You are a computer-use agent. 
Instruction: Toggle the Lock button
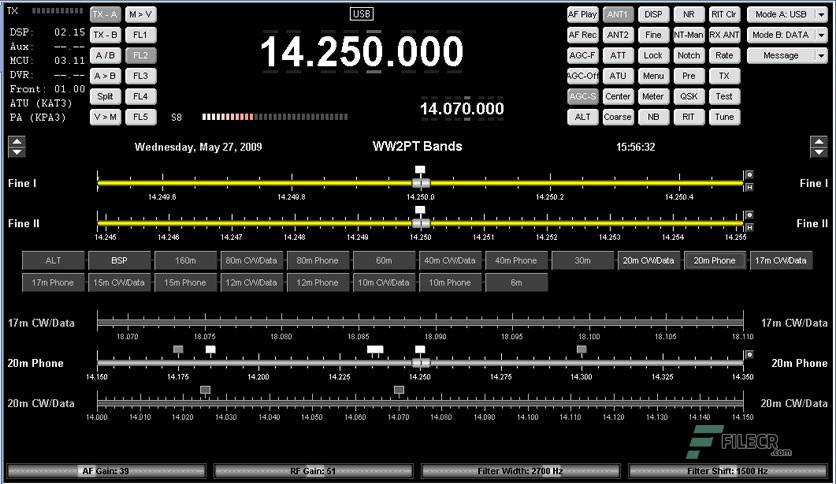[x=653, y=55]
